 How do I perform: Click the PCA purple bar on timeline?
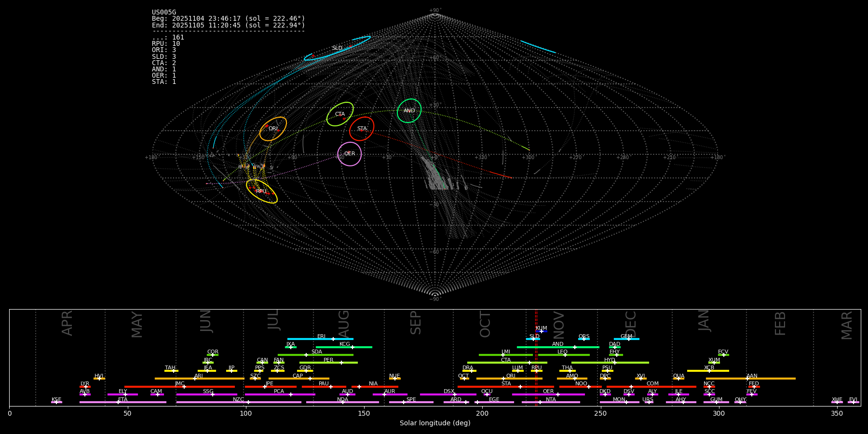pos(280,394)
